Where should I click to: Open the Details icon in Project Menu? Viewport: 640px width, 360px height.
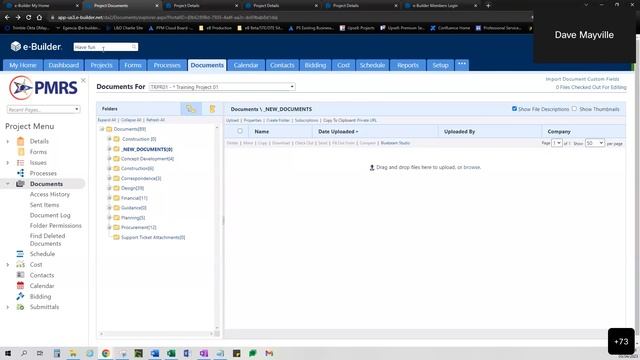click(20, 141)
